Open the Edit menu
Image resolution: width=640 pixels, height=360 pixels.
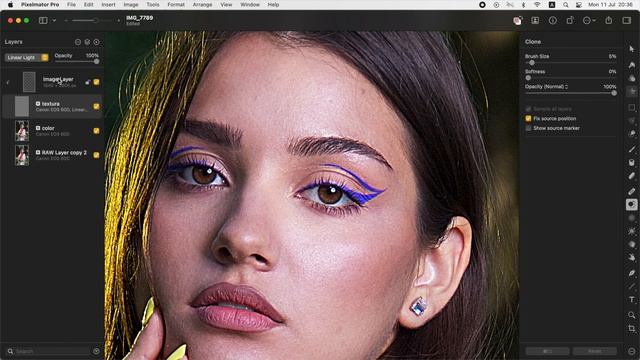tap(89, 4)
